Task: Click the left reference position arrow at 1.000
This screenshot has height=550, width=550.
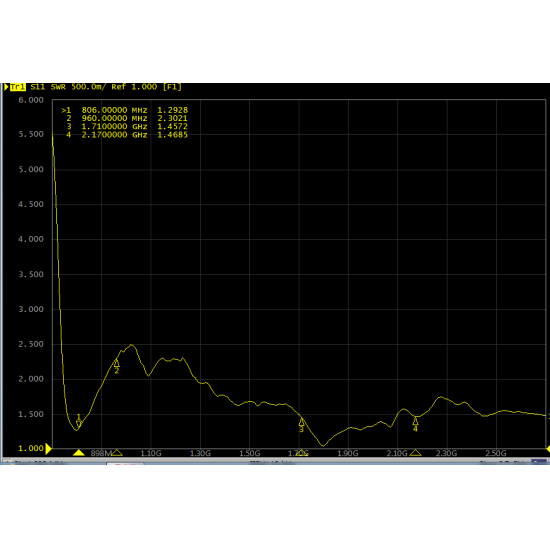Action: tap(49, 449)
